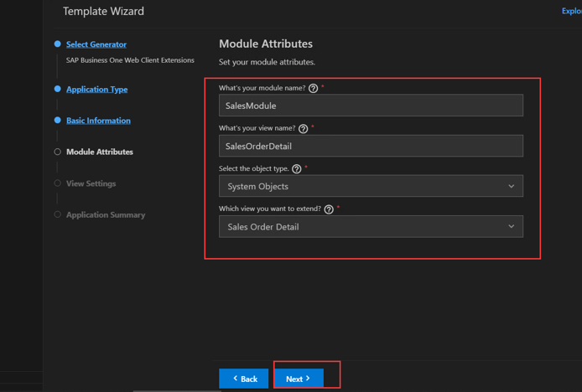This screenshot has width=582, height=392.
Task: Expand object type list using chevron arrow
Action: (511, 186)
